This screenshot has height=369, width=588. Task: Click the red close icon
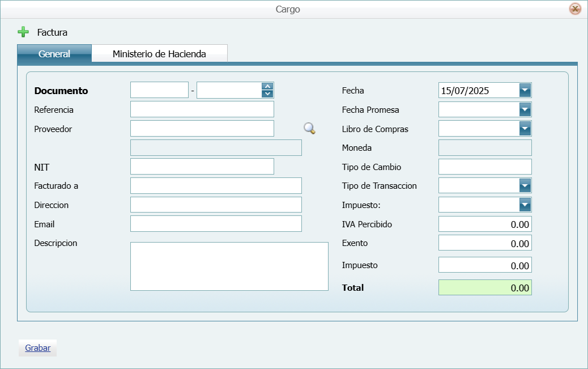[575, 9]
